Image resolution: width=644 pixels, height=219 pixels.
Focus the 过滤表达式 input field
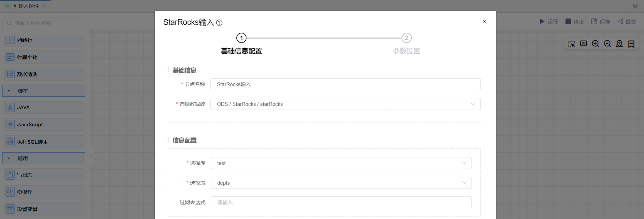341,202
